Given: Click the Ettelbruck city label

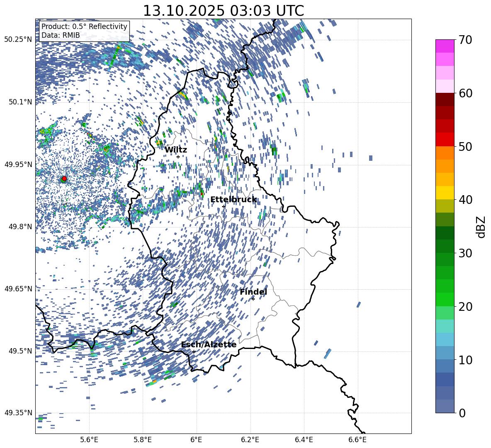Looking at the screenshot, I should point(233,200).
